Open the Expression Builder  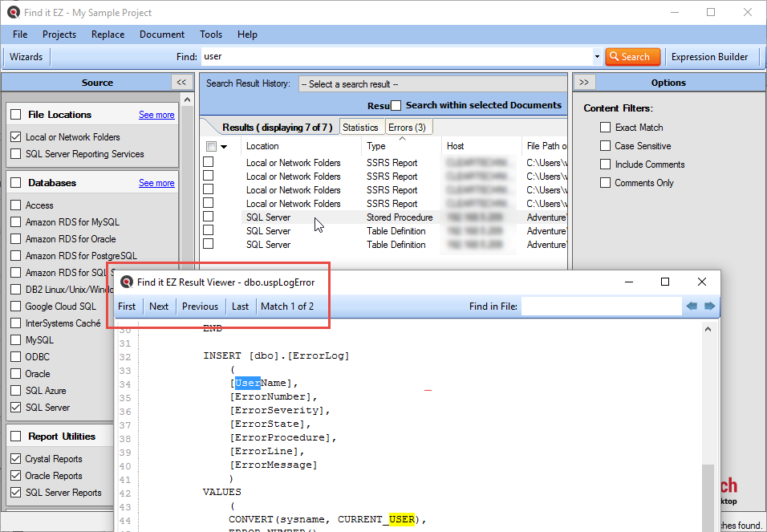coord(709,57)
